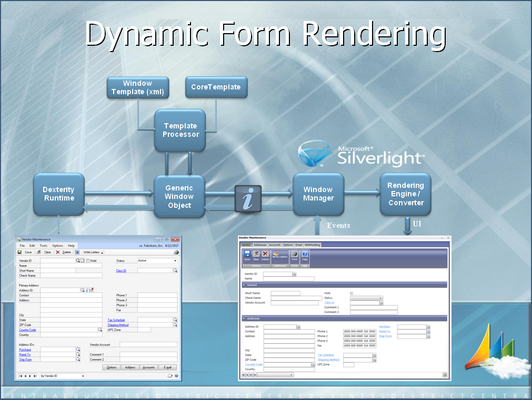Enable the Hold checkbox in the classic window
The height and width of the screenshot is (400, 532).
(x=87, y=261)
